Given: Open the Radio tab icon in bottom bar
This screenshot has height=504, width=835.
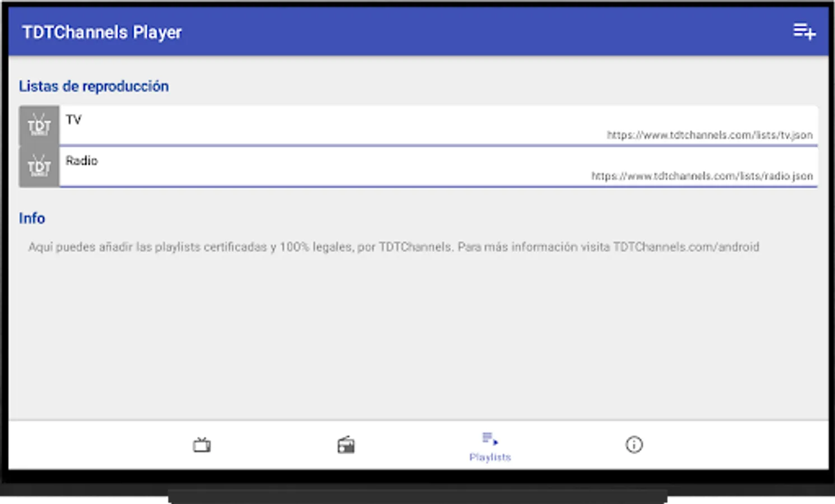Looking at the screenshot, I should tap(346, 445).
